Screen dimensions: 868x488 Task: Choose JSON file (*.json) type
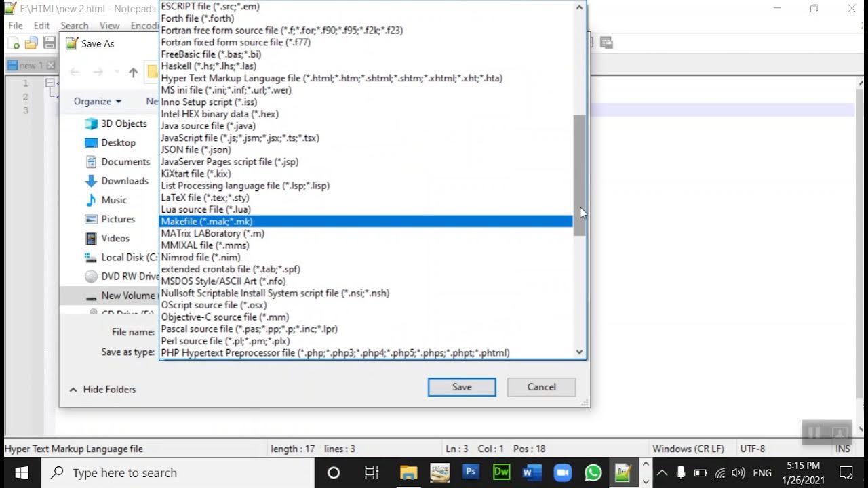click(366, 150)
